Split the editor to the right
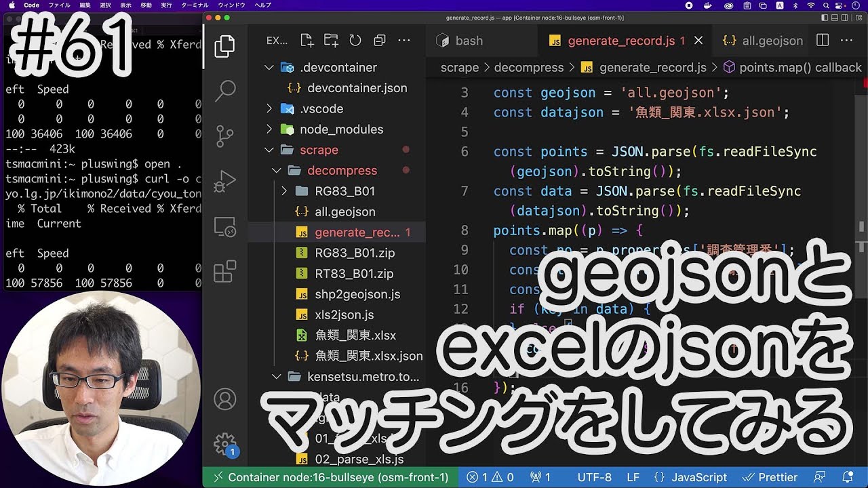 (x=823, y=40)
